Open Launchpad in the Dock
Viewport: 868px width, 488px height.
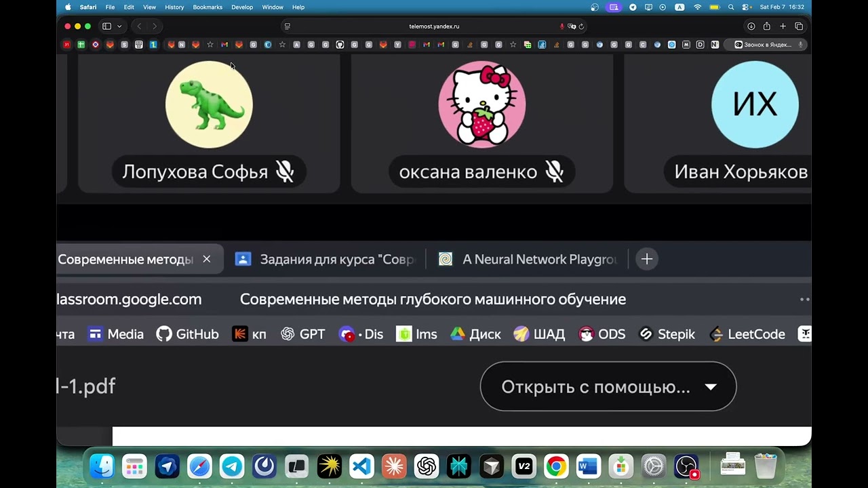point(134,466)
